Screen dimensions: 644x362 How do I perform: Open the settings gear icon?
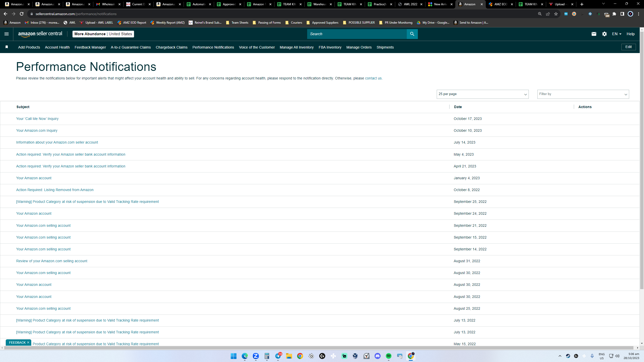click(604, 34)
